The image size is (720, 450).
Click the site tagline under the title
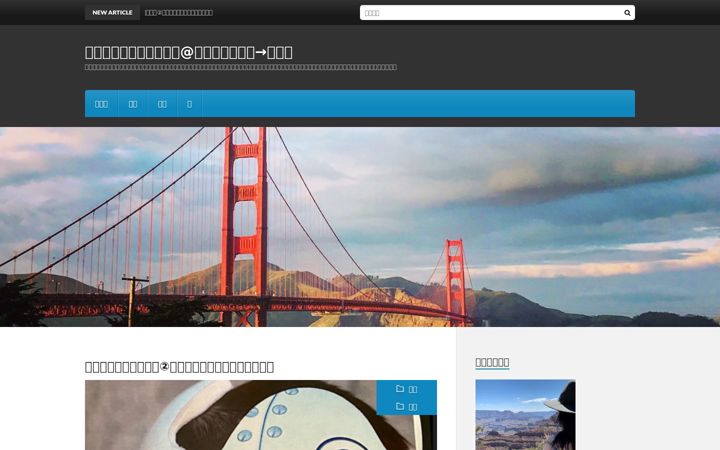pos(241,67)
